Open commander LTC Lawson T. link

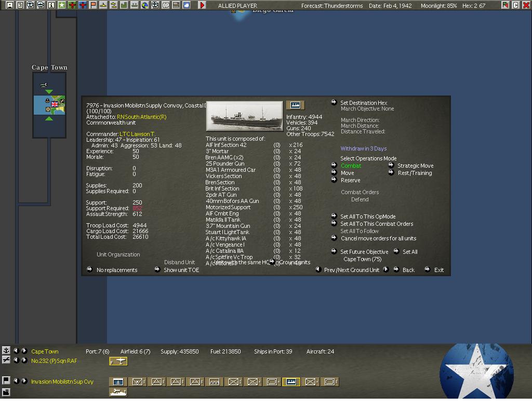coord(137,134)
